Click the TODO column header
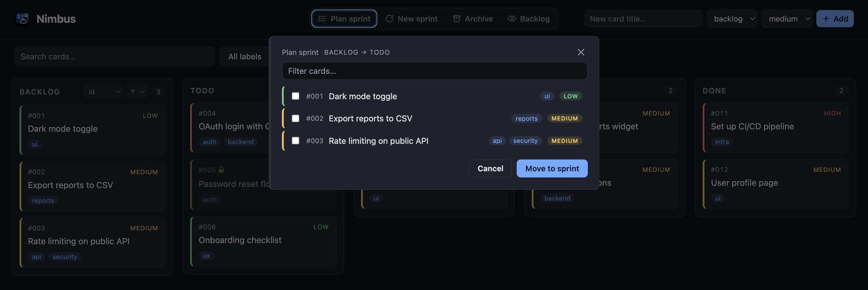The height and width of the screenshot is (290, 868). 202,90
